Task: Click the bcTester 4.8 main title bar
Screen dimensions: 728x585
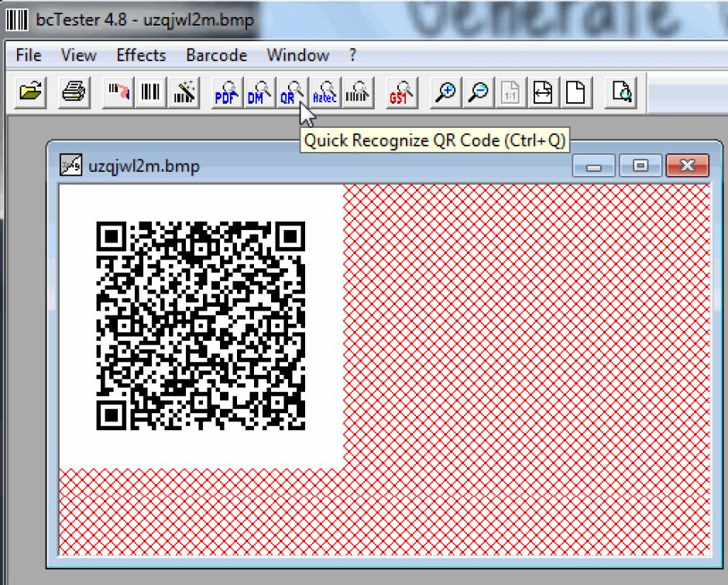Action: pos(145,20)
